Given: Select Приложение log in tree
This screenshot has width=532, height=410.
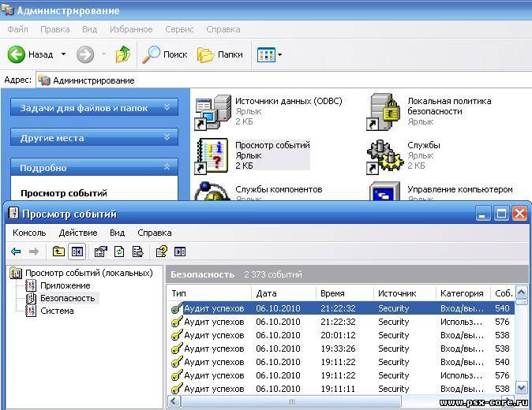Looking at the screenshot, I should (58, 285).
